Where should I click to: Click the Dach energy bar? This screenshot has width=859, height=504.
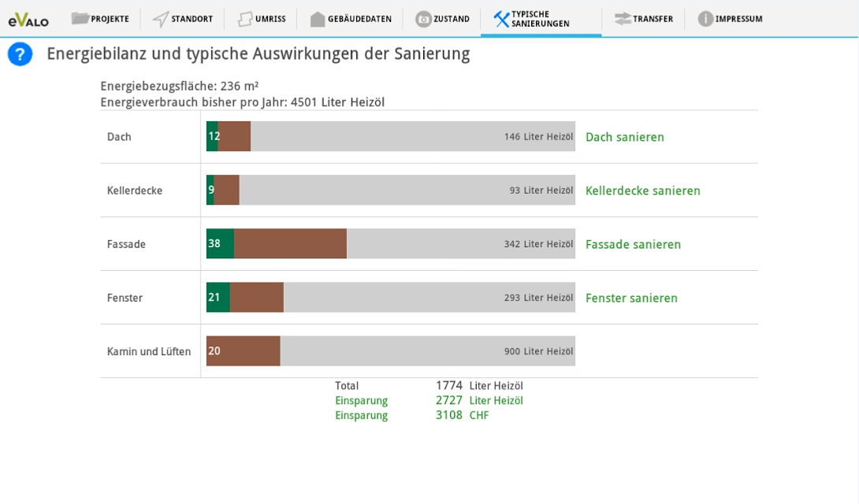pyautogui.click(x=391, y=136)
